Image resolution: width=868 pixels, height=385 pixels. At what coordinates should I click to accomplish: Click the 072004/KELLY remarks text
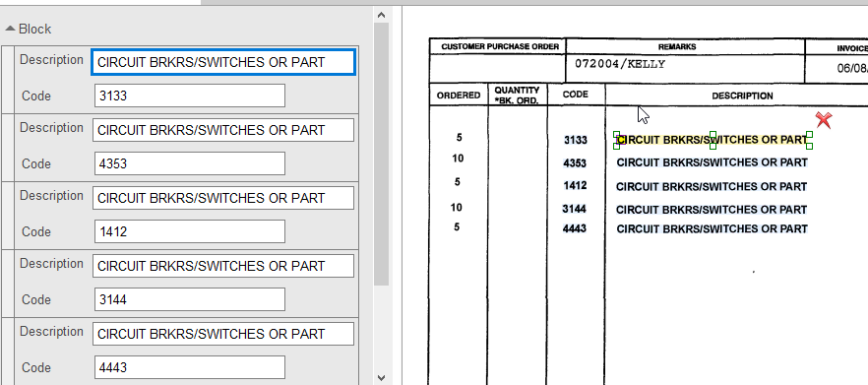click(x=619, y=64)
